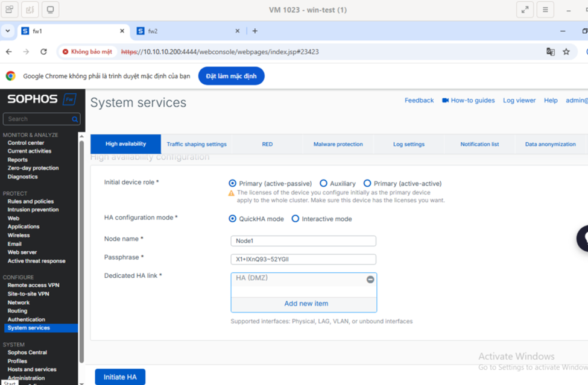Click the search magnifier icon in sidebar

click(x=75, y=119)
